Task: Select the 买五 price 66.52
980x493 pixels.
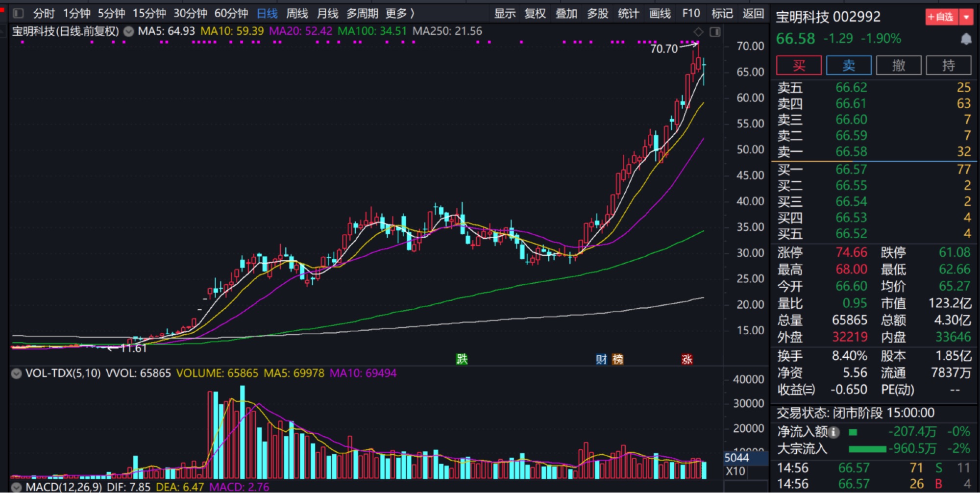Action: coord(851,234)
